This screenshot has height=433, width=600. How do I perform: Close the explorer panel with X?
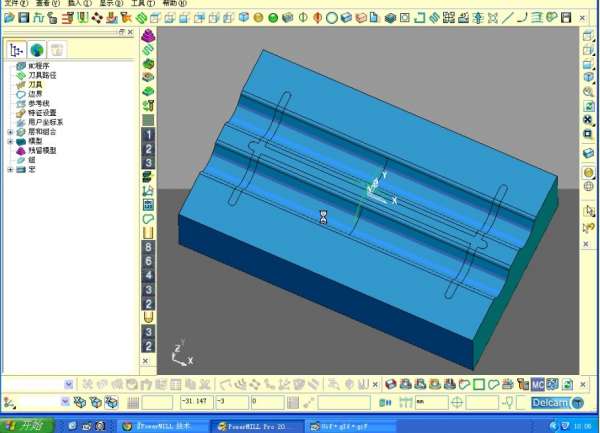tap(131, 32)
